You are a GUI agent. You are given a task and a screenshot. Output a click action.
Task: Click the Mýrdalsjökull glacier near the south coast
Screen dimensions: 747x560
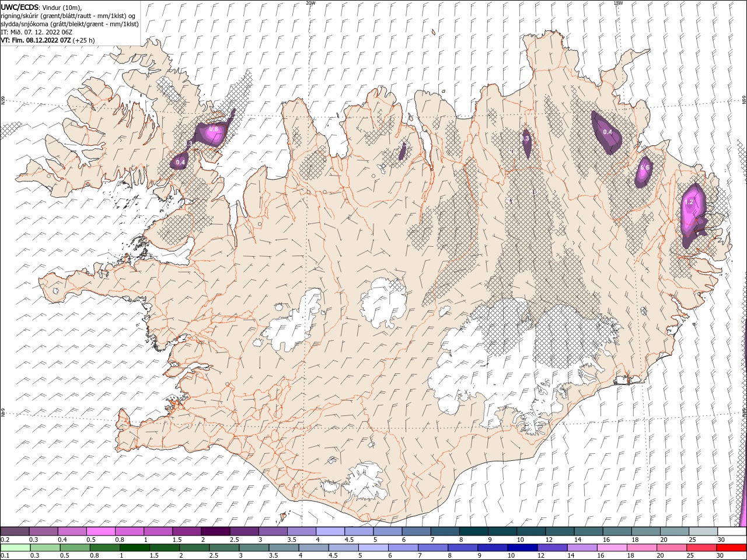[365, 481]
